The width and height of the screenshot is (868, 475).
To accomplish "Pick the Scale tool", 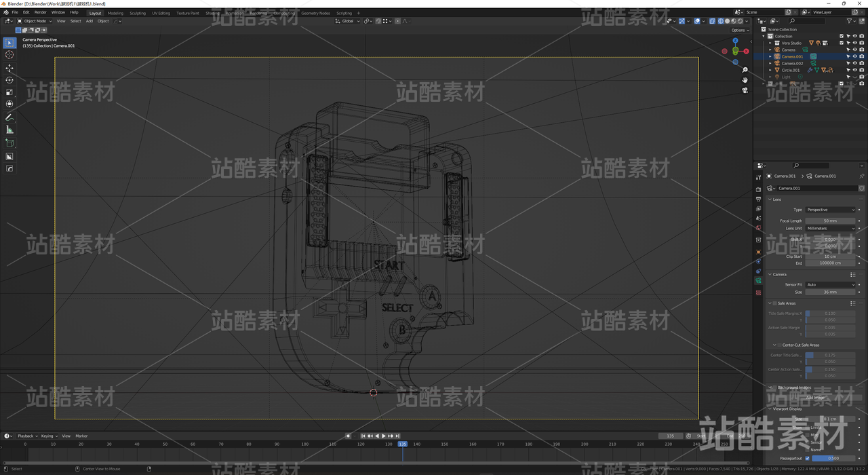I will click(9, 92).
